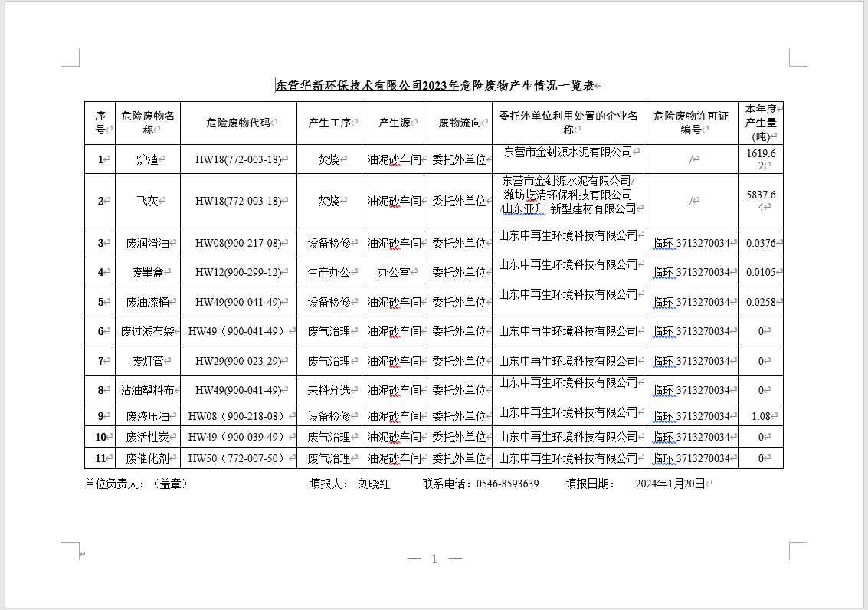Click the 1.08 quantity value
Viewport: 868px width, 610px height.
[x=761, y=417]
